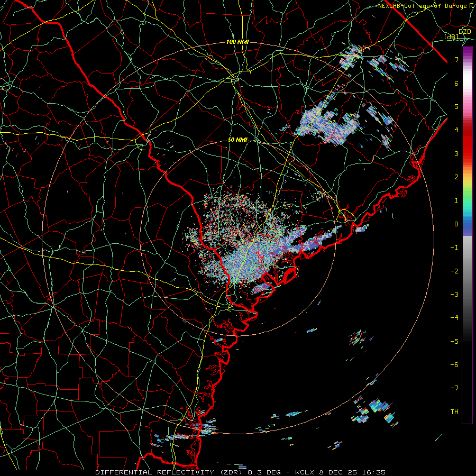Click the "5" value on the ZDR scale
Screen dimensions: 476x476
pos(456,106)
